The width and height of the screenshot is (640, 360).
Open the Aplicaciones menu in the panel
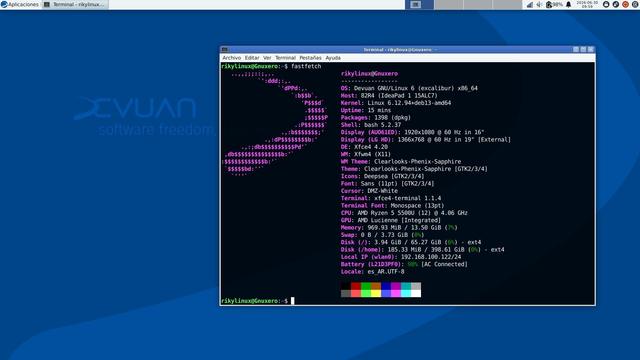[20, 4]
